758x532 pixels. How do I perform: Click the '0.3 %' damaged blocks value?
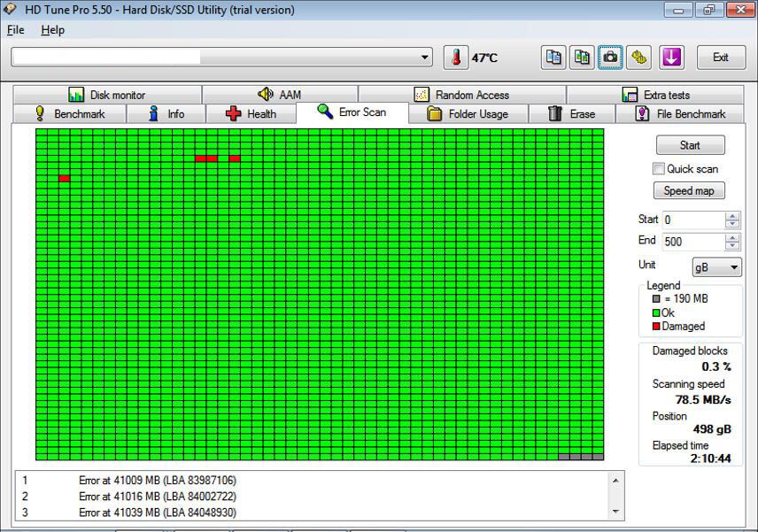[716, 366]
